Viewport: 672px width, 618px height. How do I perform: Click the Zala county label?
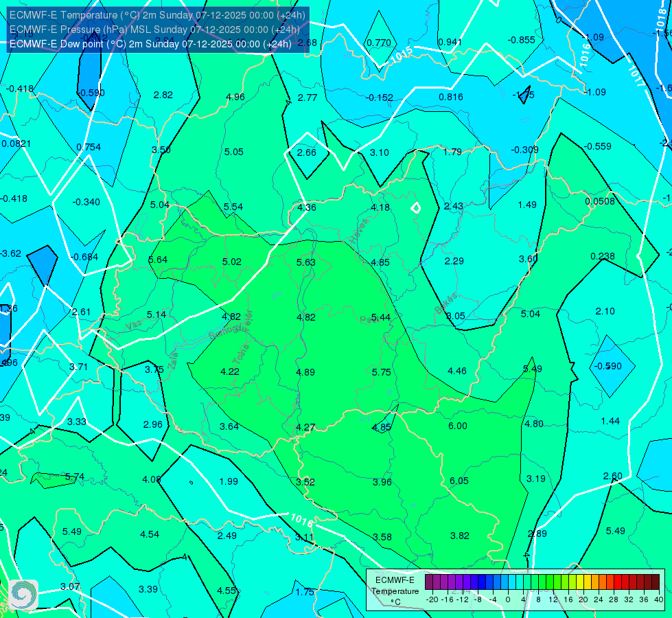click(x=174, y=360)
